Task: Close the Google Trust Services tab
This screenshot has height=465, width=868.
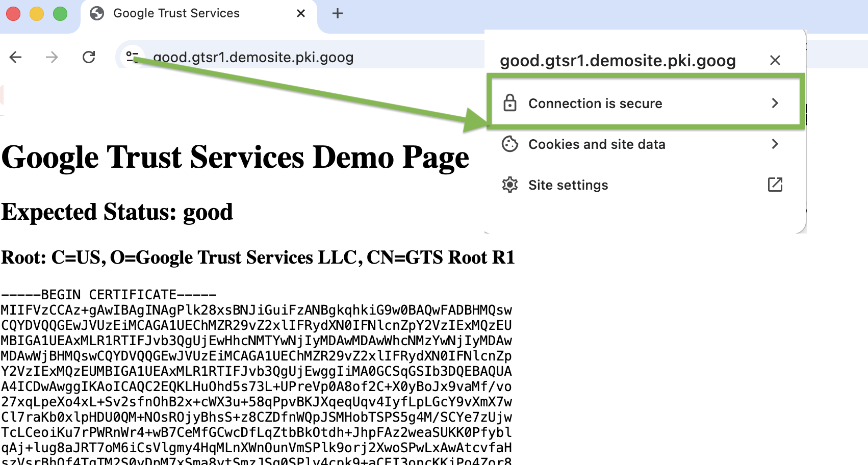Action: pos(301,13)
